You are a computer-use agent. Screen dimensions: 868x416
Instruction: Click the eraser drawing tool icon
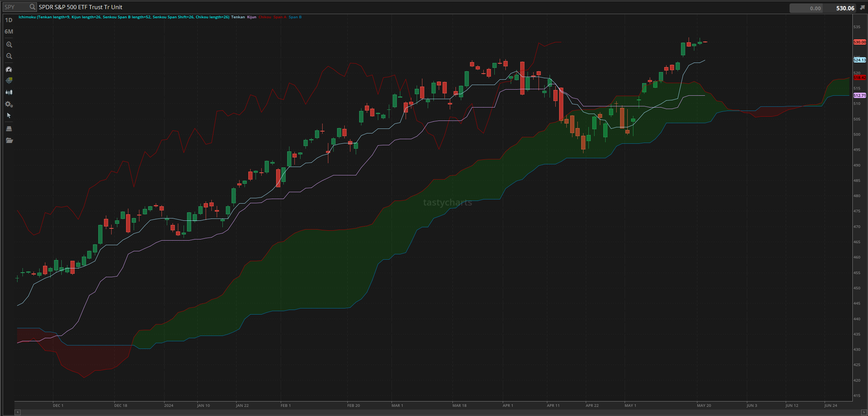(x=9, y=128)
